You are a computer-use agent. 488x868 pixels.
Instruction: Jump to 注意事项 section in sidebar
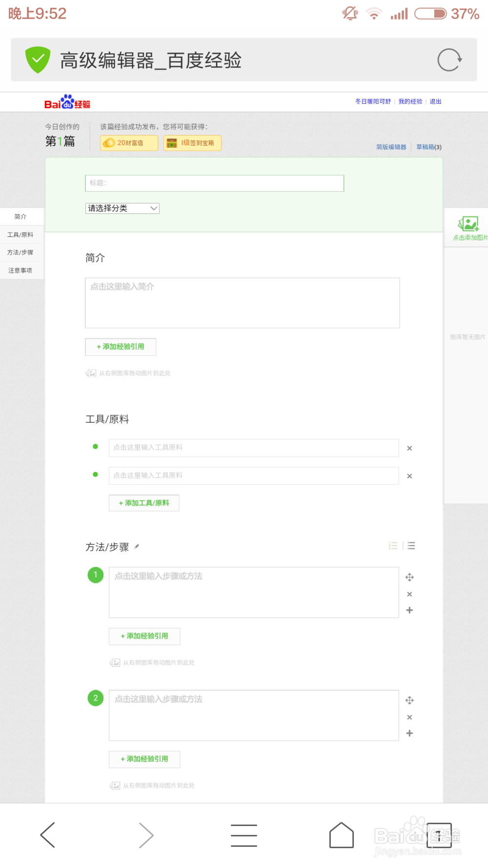click(x=20, y=270)
